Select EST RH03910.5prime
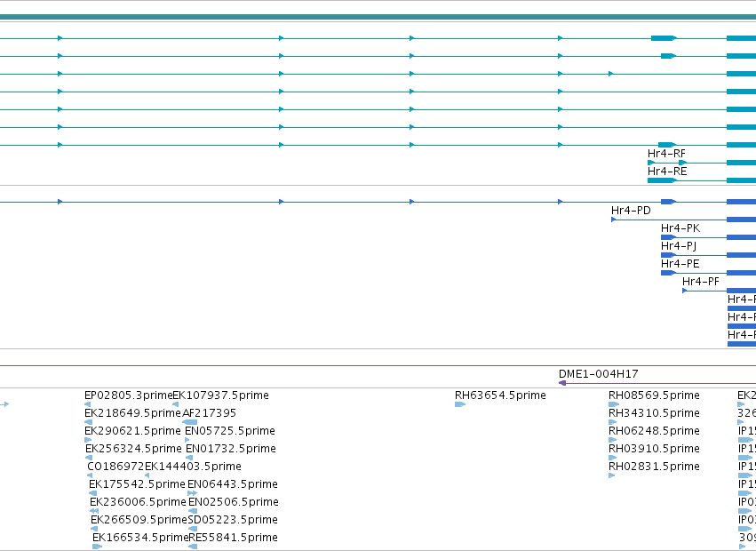Screen dimensions: 756x551 click(x=654, y=449)
